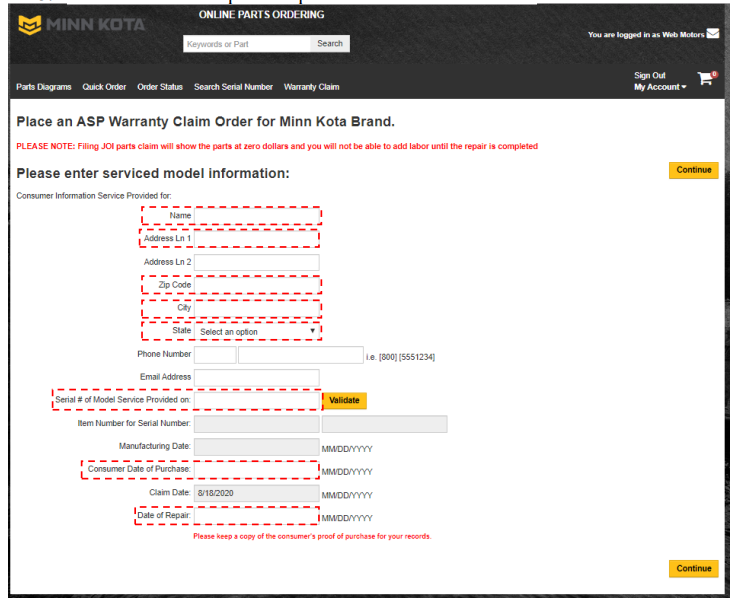Click the Validate button

point(345,401)
